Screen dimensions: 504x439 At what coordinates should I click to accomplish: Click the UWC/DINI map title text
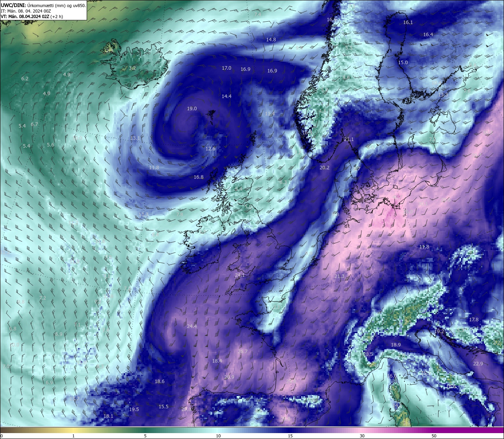pyautogui.click(x=43, y=5)
